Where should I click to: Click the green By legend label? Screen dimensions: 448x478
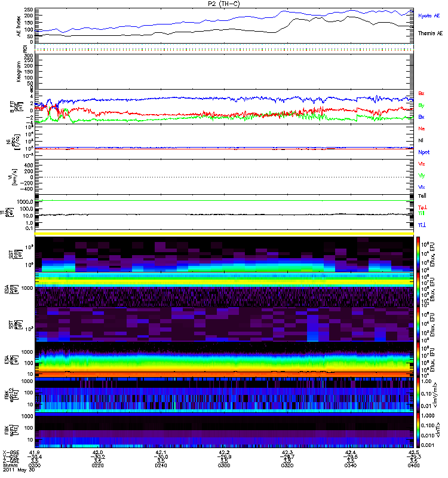tap(421, 106)
